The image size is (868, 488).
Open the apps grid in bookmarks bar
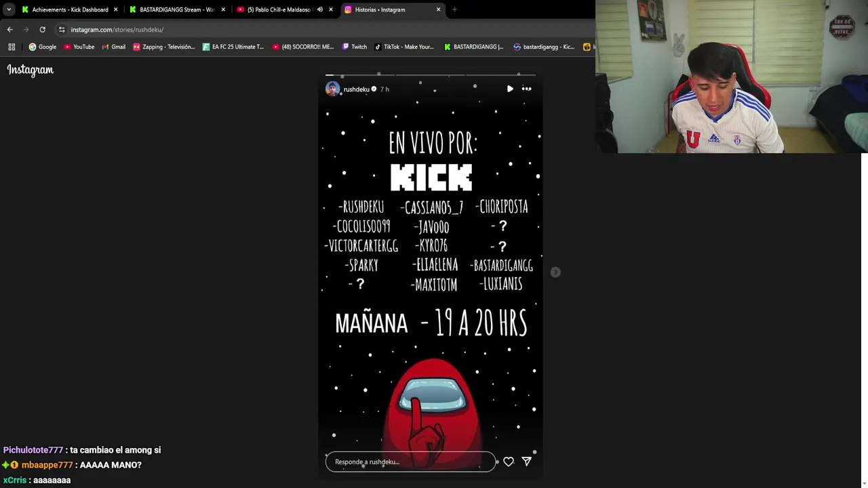click(12, 47)
